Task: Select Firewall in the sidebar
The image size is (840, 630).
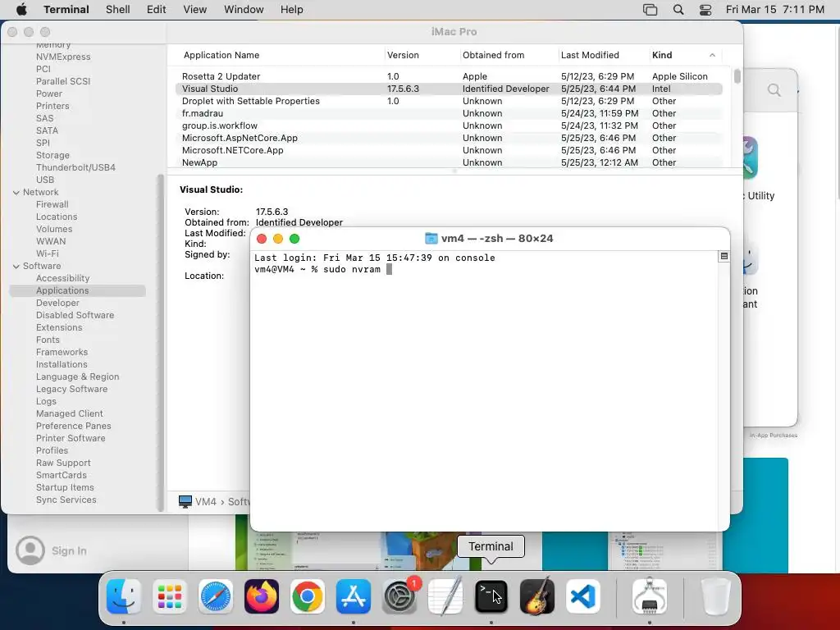Action: pos(52,204)
